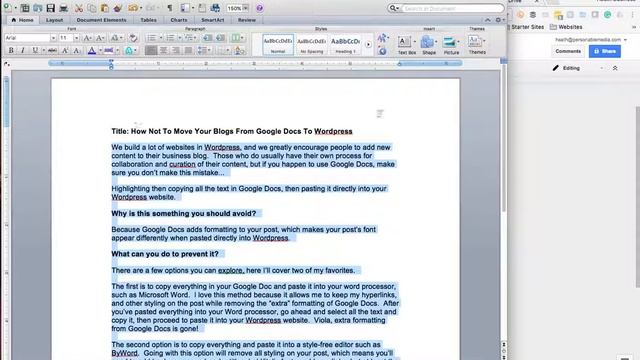The height and width of the screenshot is (360, 640).
Task: Click the Print icon in toolbar
Action: pyautogui.click(x=64, y=8)
